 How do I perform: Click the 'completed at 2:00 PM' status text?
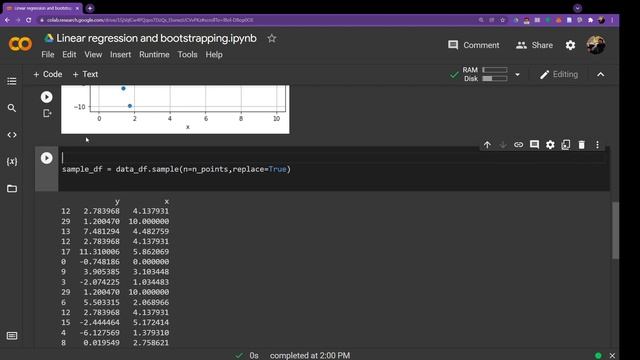coord(310,356)
